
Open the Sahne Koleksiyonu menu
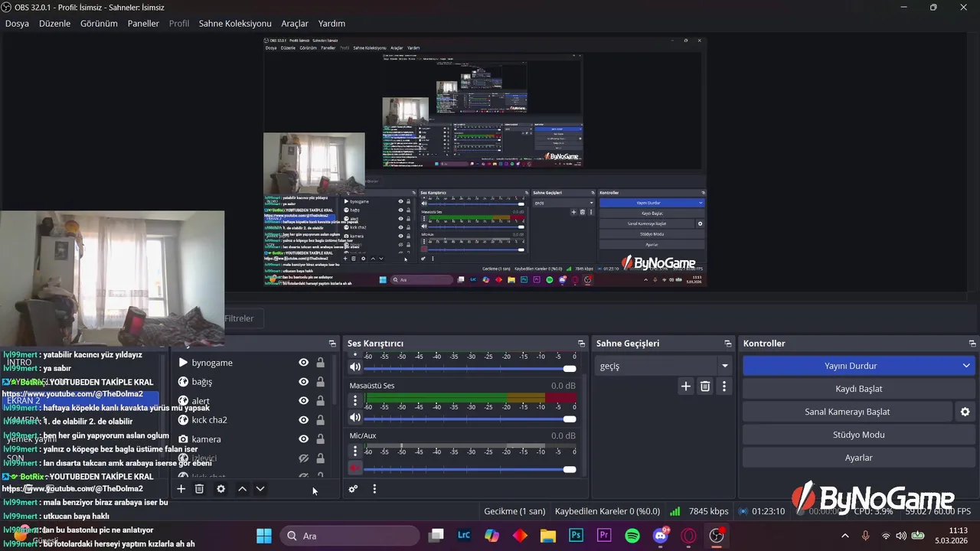click(x=235, y=24)
